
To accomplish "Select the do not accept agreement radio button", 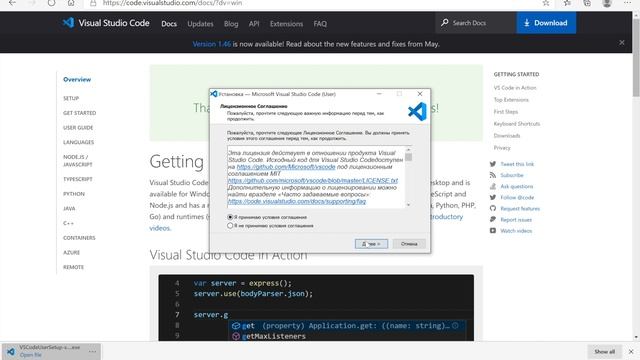I will (230, 225).
